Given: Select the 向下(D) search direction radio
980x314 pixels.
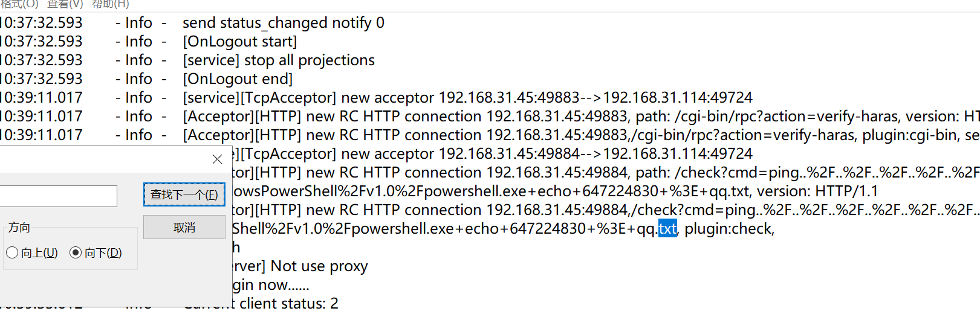Looking at the screenshot, I should pos(76,252).
